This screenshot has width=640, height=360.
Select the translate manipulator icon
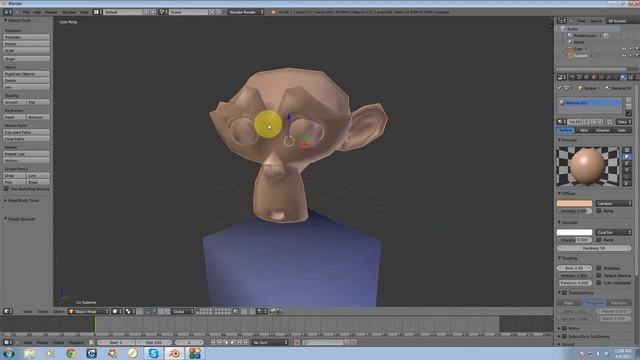(155, 311)
